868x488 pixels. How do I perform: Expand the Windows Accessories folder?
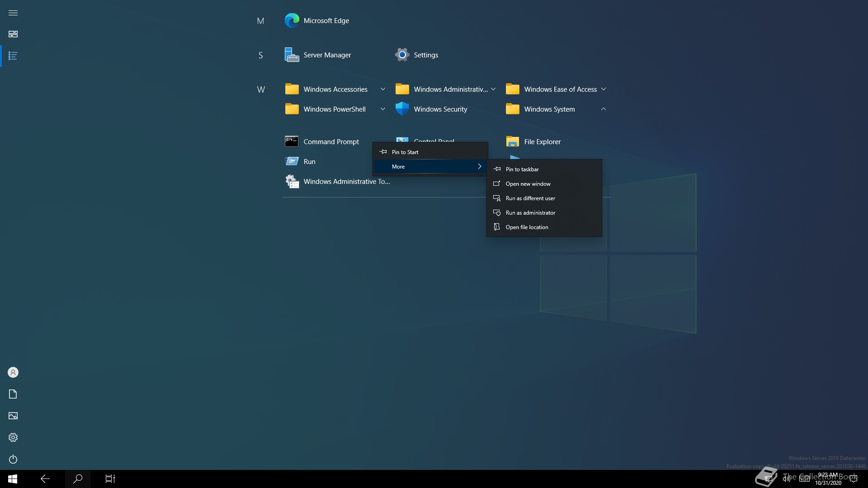335,89
